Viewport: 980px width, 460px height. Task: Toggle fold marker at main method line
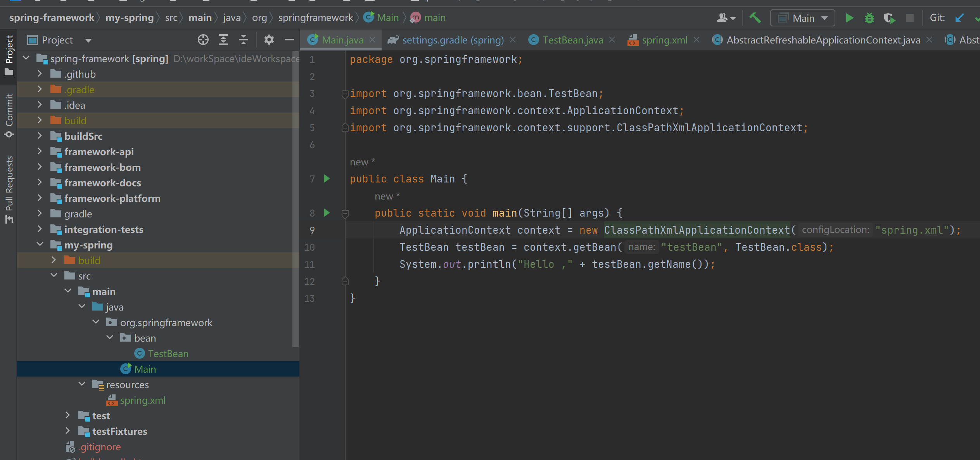coord(345,213)
